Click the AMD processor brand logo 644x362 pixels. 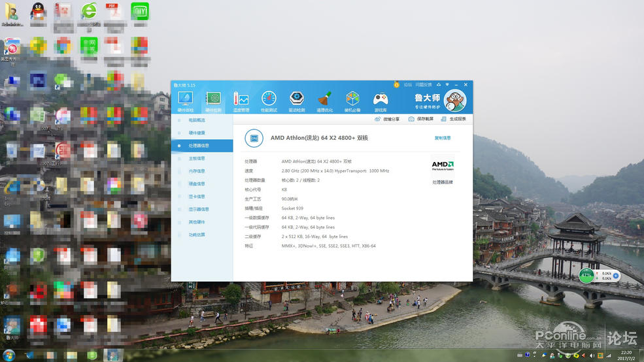443,165
